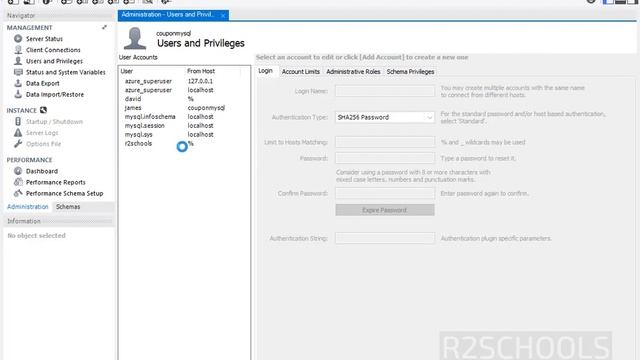Click the Navigator panel title
This screenshot has width=640, height=360.
tap(21, 16)
